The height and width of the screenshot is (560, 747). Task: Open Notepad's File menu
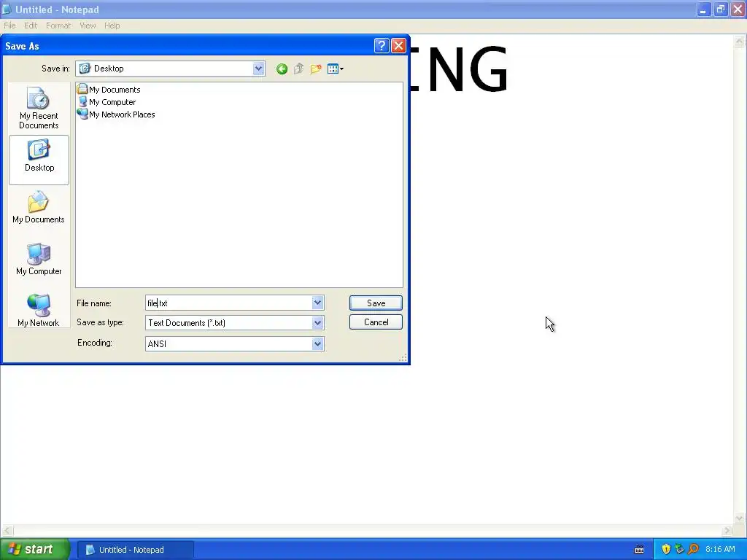[x=9, y=26]
